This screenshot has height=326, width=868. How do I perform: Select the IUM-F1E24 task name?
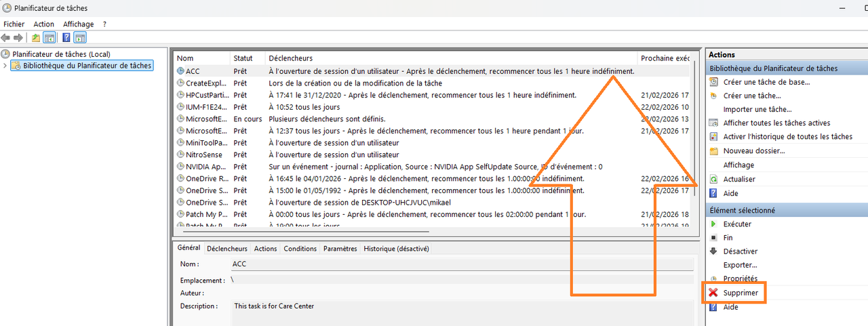[206, 107]
